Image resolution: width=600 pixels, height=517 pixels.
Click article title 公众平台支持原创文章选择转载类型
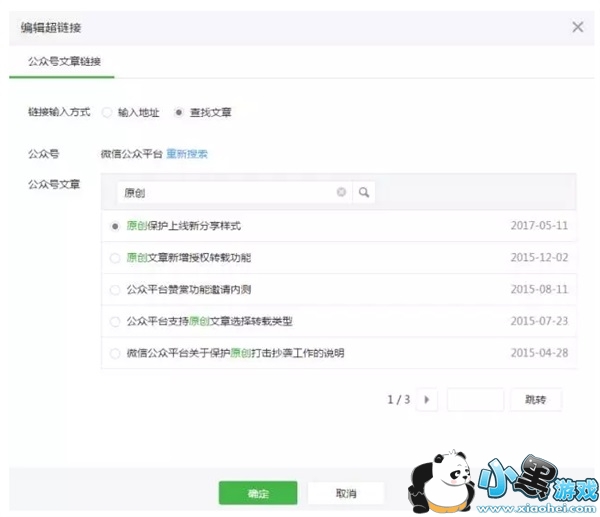point(210,321)
